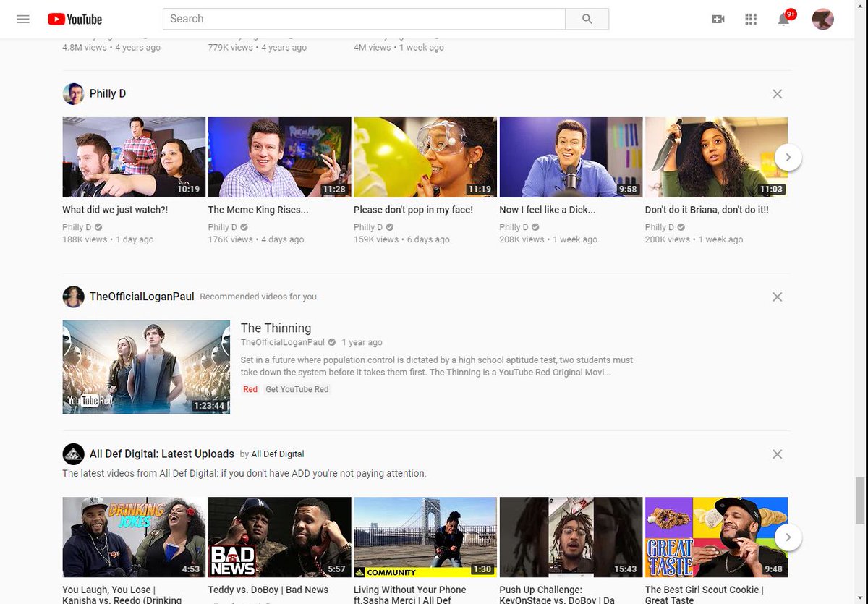The width and height of the screenshot is (868, 604).
Task: Open 'The Best Girl Scout Cookie | Great Taste' title
Action: click(x=705, y=595)
